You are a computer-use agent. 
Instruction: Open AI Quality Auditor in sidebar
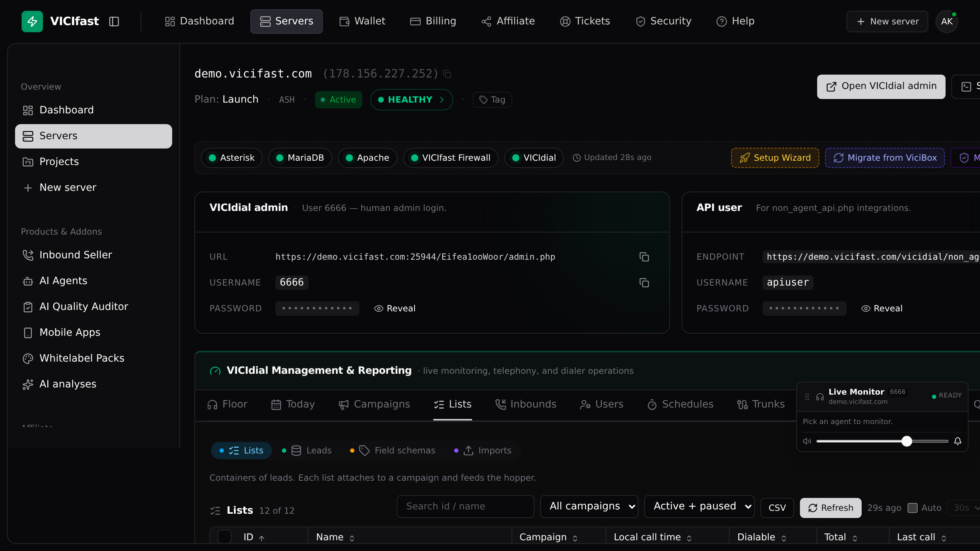pyautogui.click(x=94, y=307)
